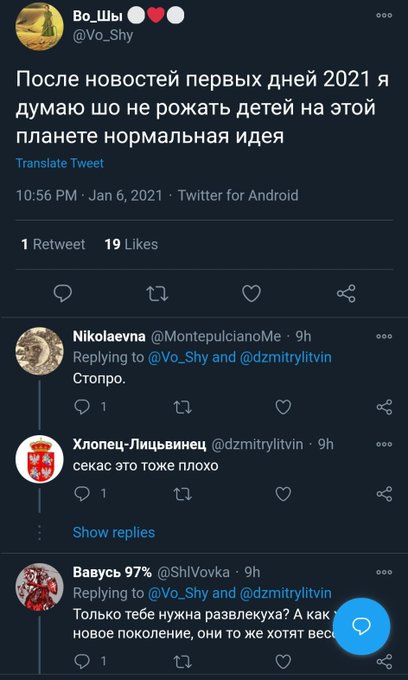The width and height of the screenshot is (408, 680).
Task: Open more options on Хлопец-Лицьвинец's reply
Action: click(x=384, y=444)
